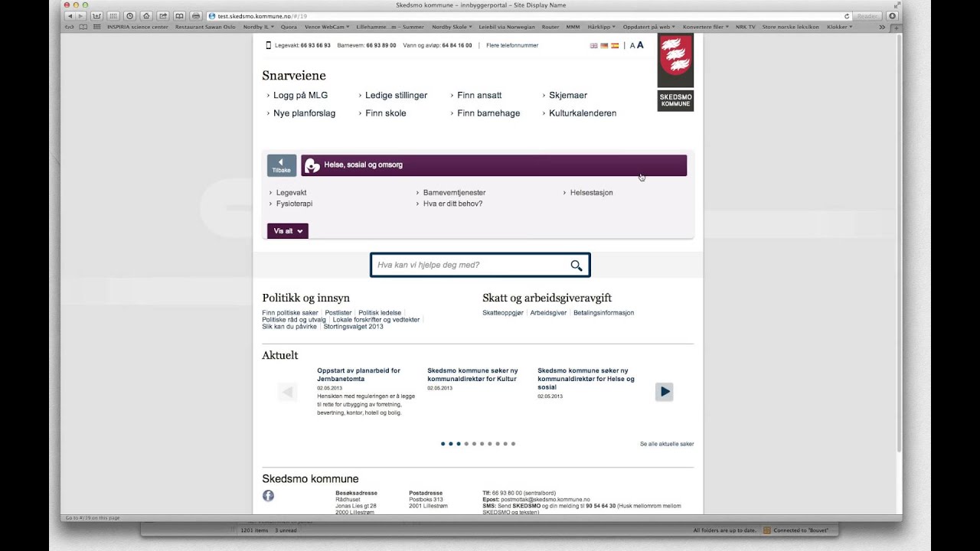This screenshot has height=551, width=980.
Task: Expand the Vis alt dropdown button
Action: tap(288, 231)
